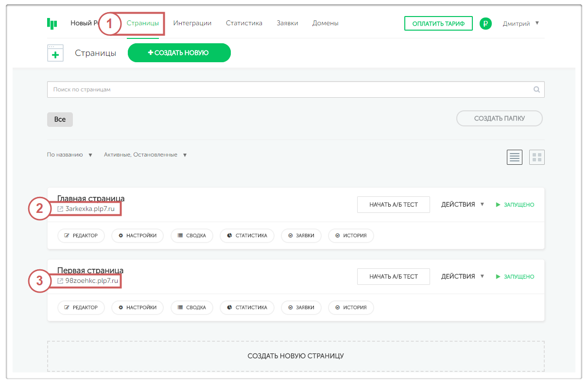This screenshot has height=384, width=588.
Task: Click the ruble balance icon
Action: (x=485, y=23)
